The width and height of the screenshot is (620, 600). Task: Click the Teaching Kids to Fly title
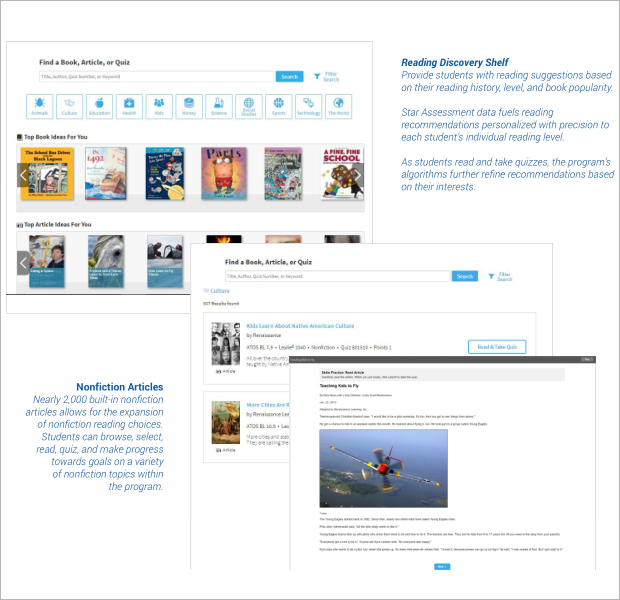(x=339, y=386)
